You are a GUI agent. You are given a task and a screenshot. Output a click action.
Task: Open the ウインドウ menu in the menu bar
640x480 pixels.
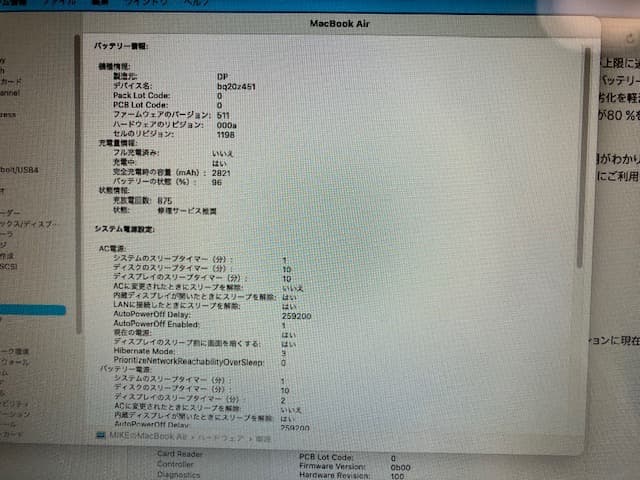[x=145, y=2]
